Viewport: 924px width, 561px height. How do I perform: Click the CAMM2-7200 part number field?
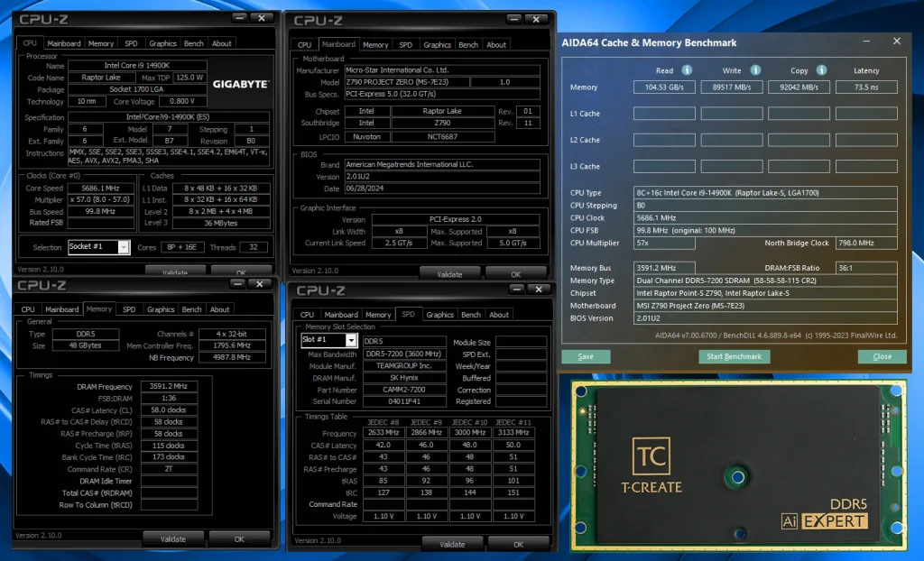(x=404, y=390)
